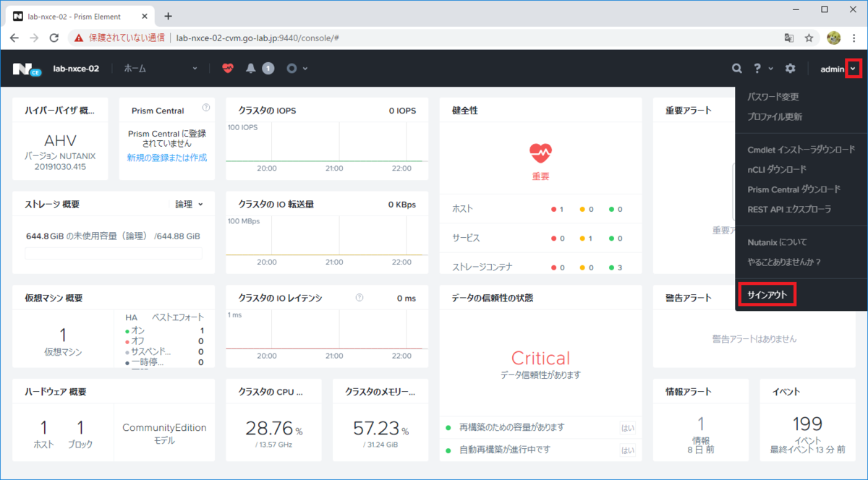
Task: Click the lab-nxce-02 cluster name
Action: 76,69
